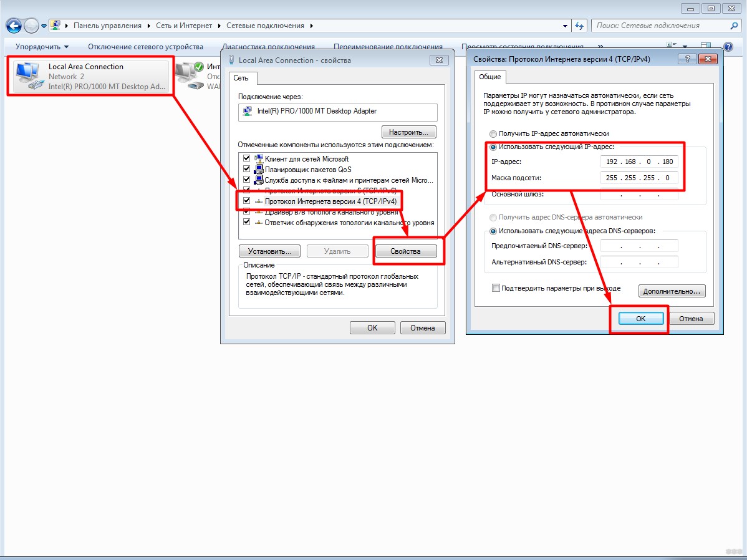Image resolution: width=747 pixels, height=560 pixels.
Task: Toggle the preview pane icon
Action: 705,47
